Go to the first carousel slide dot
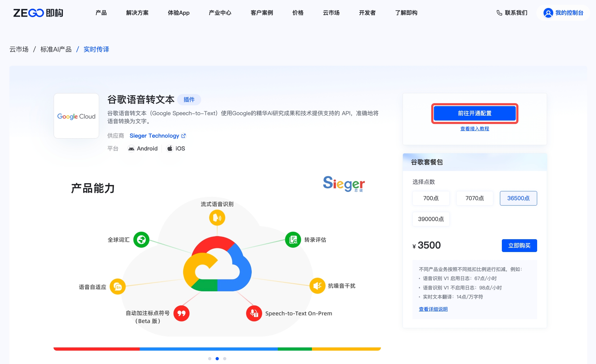This screenshot has width=596, height=364. coord(210,359)
